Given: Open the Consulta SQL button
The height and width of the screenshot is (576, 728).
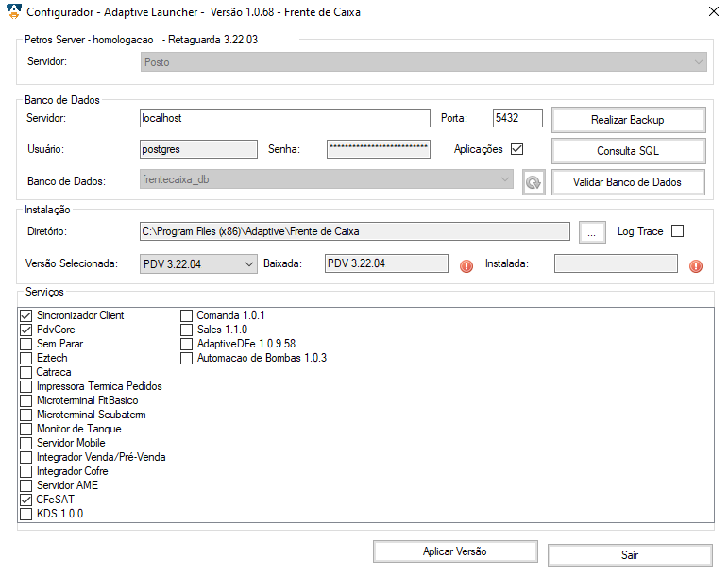Looking at the screenshot, I should [x=629, y=151].
